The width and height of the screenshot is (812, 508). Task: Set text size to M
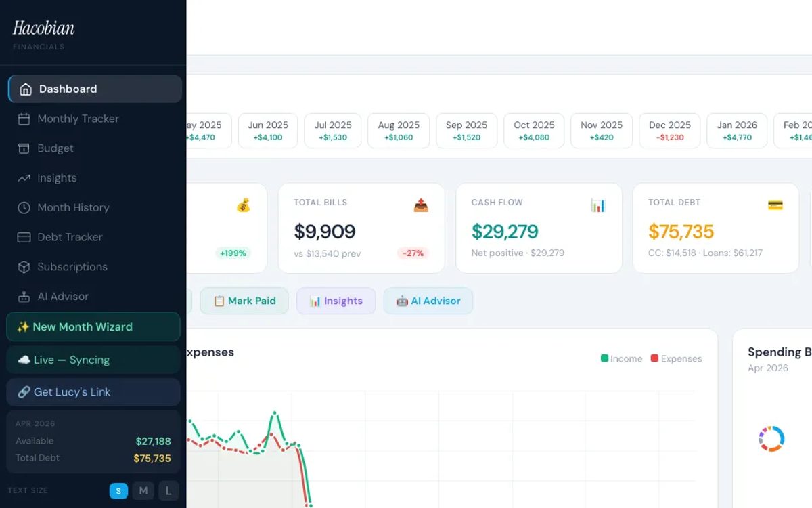click(x=143, y=490)
